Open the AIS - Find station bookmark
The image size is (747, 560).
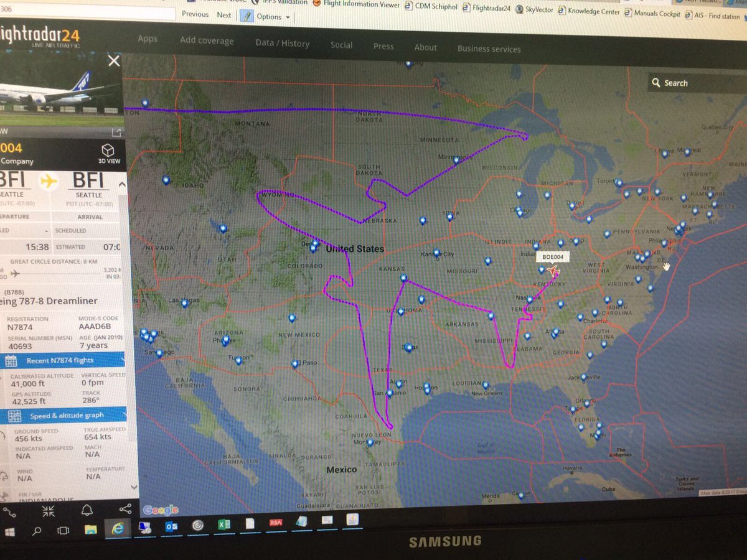click(x=712, y=16)
